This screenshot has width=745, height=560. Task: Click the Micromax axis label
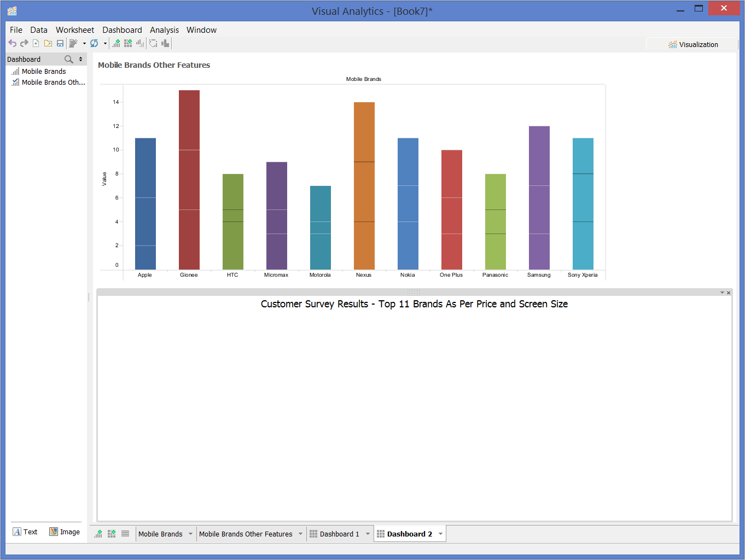click(276, 275)
